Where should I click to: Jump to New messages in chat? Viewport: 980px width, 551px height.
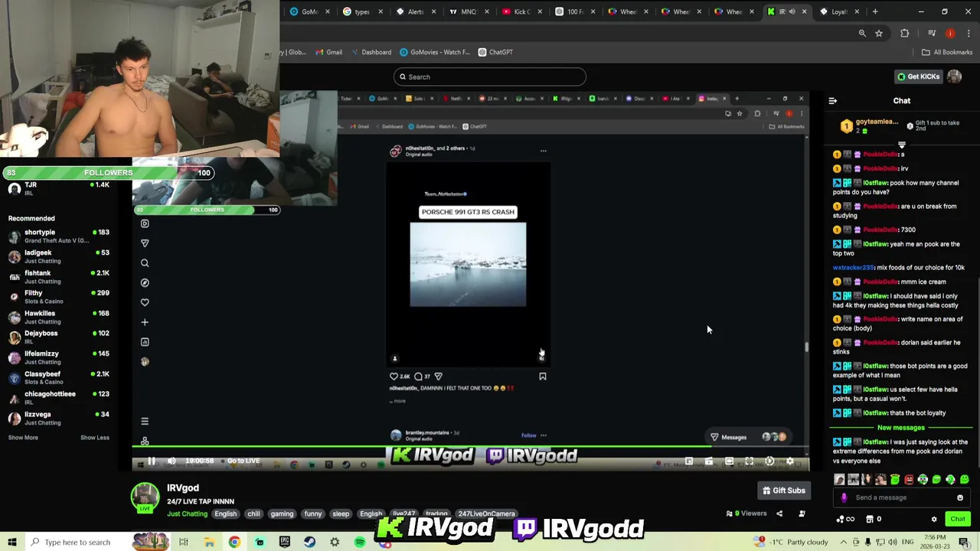pos(900,428)
